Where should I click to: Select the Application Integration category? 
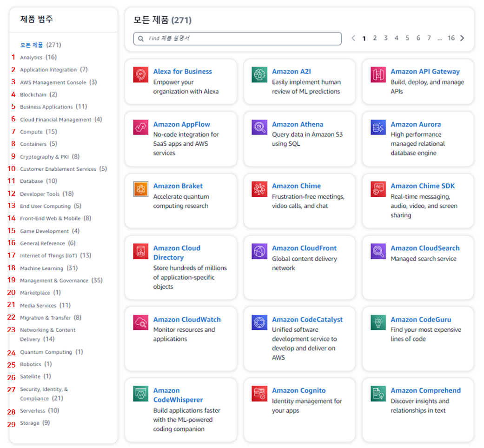54,69
